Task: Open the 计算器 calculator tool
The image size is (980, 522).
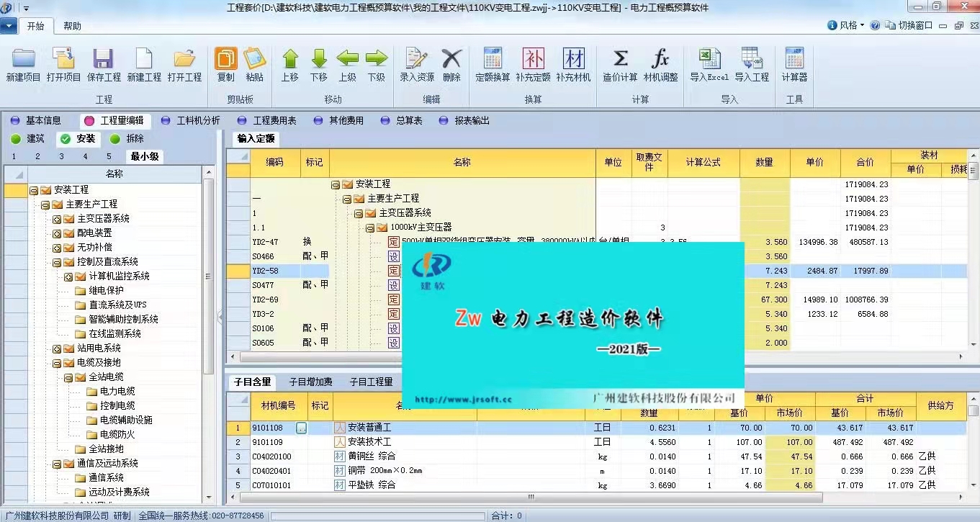Action: (794, 65)
